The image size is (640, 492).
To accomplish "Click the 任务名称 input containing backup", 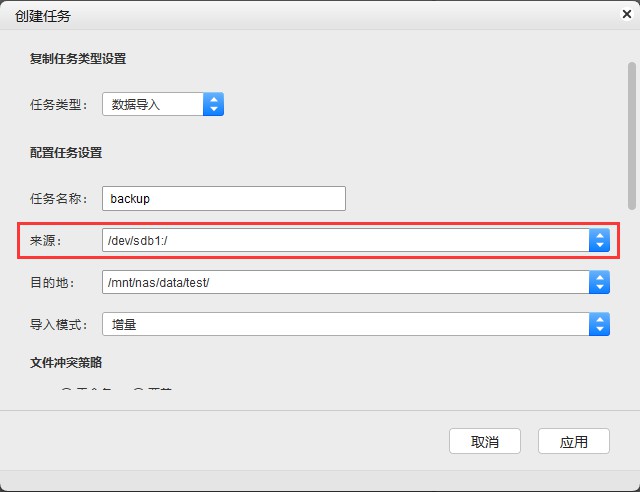I will (224, 198).
